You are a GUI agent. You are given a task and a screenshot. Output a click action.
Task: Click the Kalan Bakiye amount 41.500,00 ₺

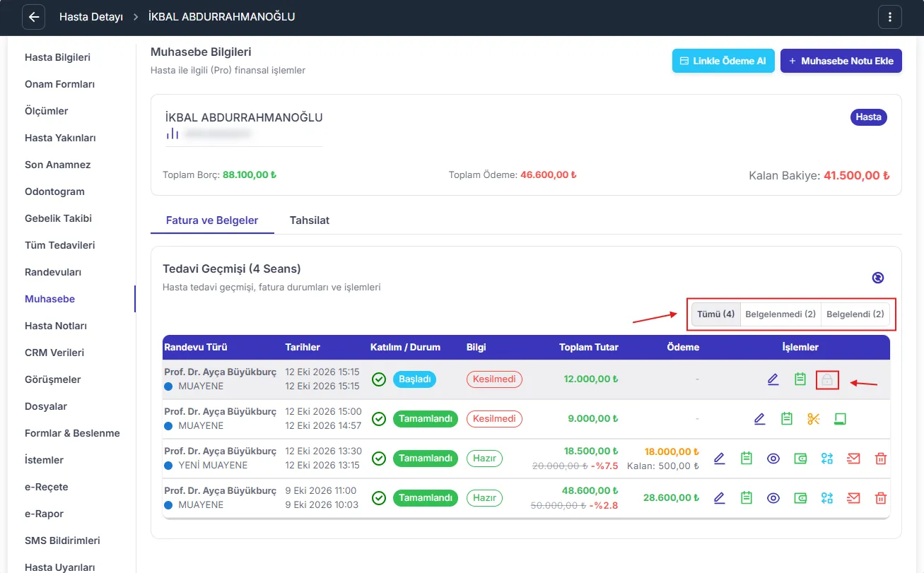(x=857, y=175)
